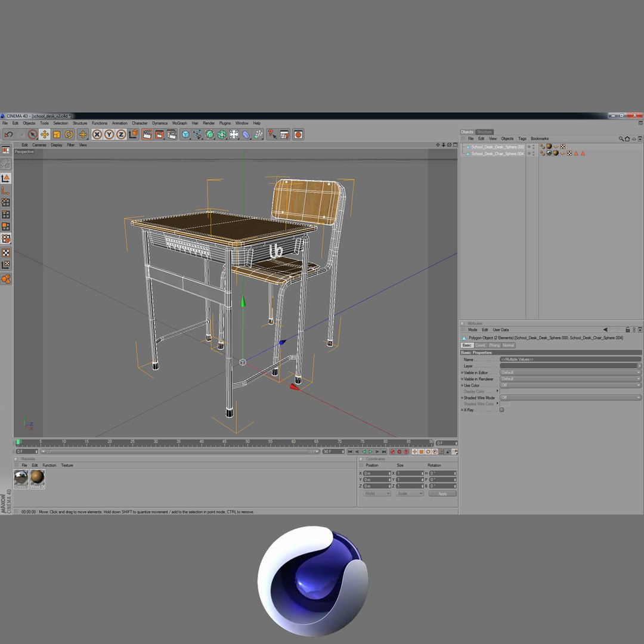Toggle Z axis lock
Screen dimensions: 644x644
pyautogui.click(x=120, y=134)
